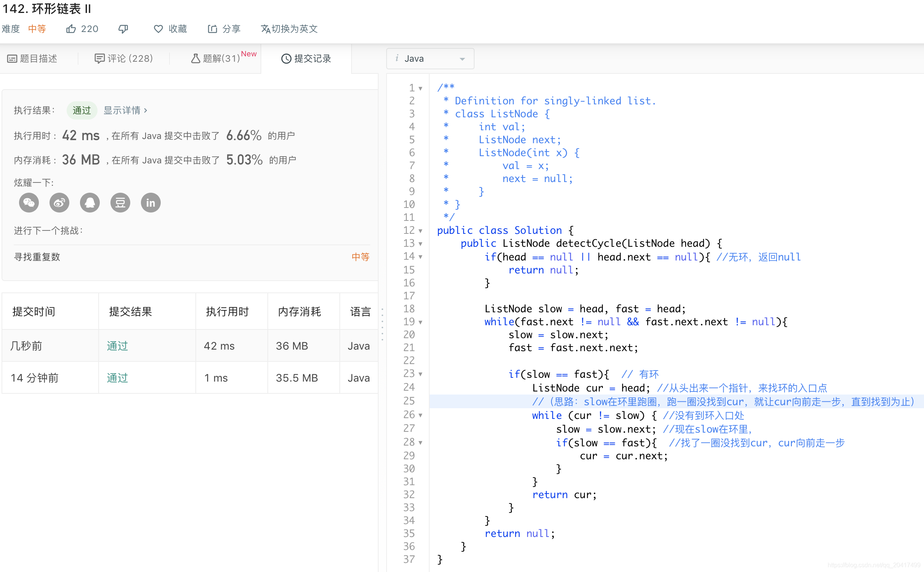
Task: Open the 评论 (228) tab
Action: click(124, 58)
